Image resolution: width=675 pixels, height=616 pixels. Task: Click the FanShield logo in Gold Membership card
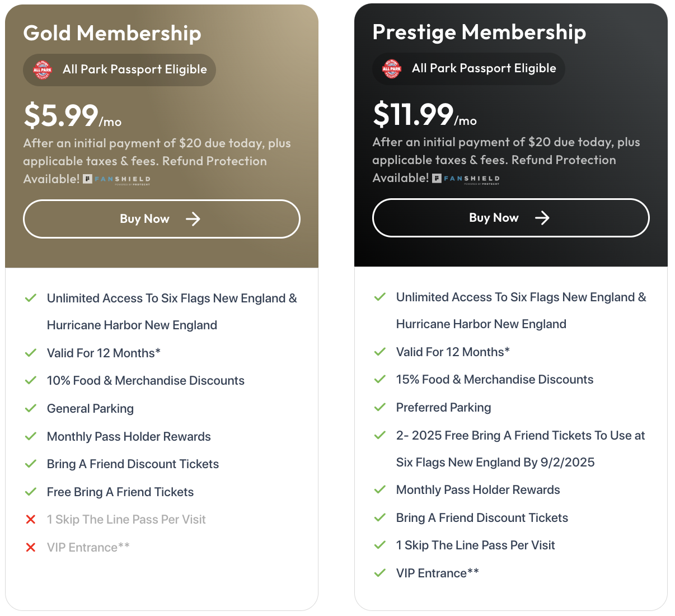tap(117, 179)
